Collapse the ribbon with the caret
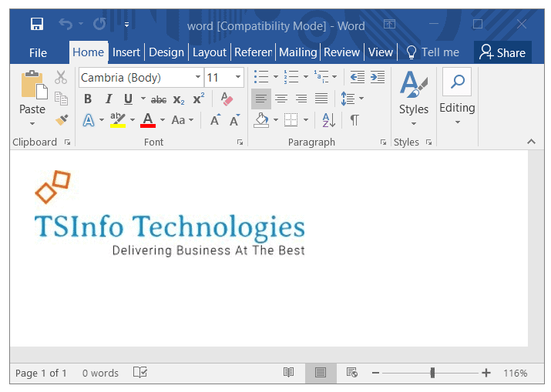This screenshot has height=392, width=551. pos(531,142)
